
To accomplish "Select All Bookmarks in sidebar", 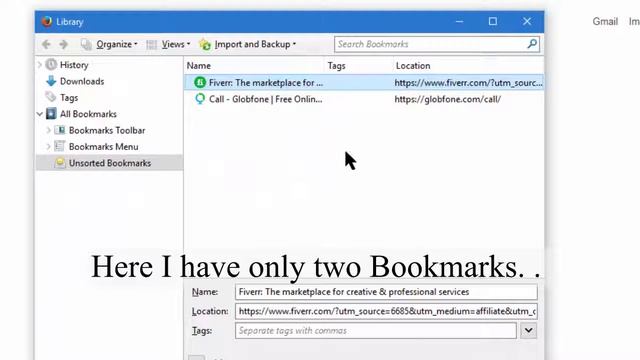I will tap(88, 114).
